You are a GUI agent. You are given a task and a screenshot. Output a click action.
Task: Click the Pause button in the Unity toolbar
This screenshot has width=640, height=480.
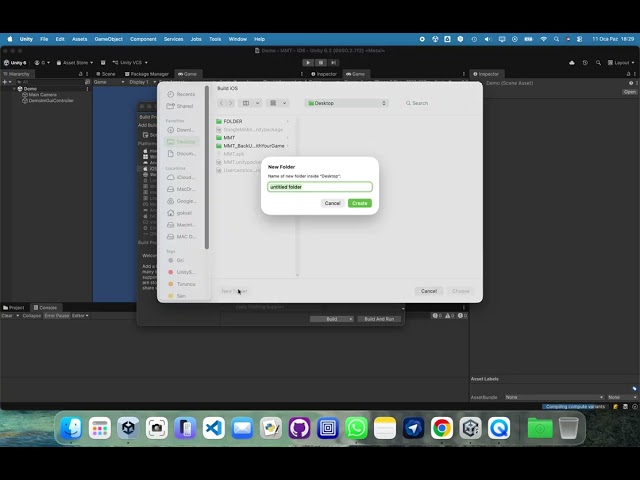point(321,62)
